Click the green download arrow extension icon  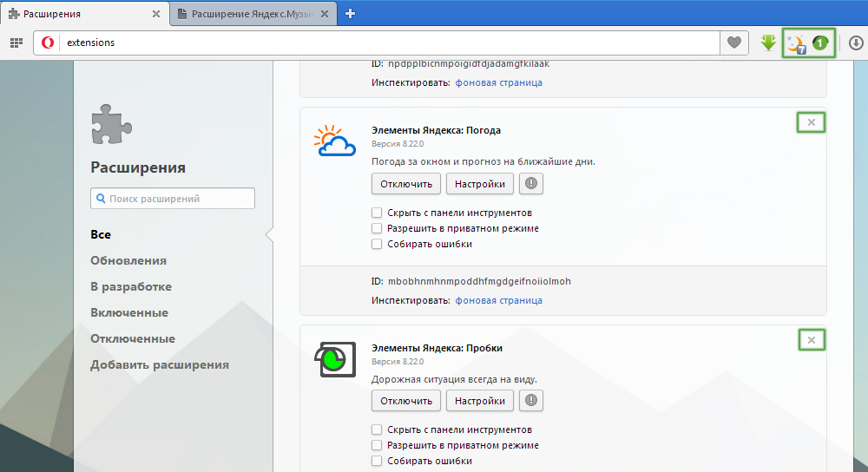(x=768, y=43)
